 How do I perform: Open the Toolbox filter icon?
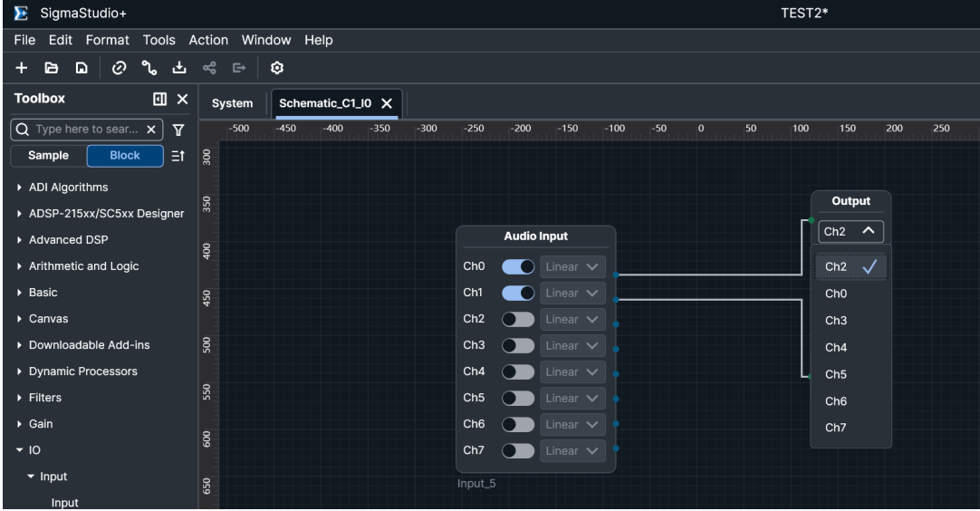pos(178,130)
